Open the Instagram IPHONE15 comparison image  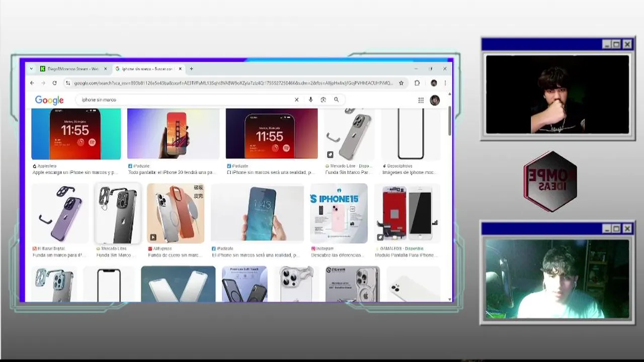(339, 213)
